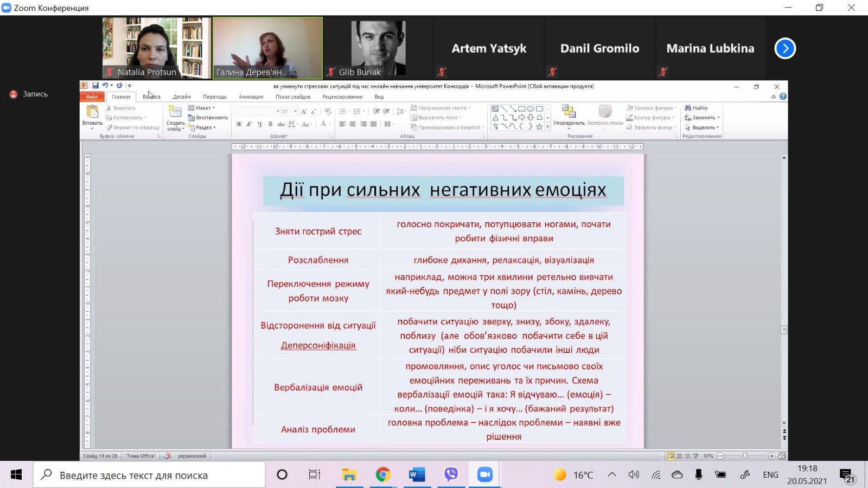Switch to slide sorter view icon

coord(679,456)
